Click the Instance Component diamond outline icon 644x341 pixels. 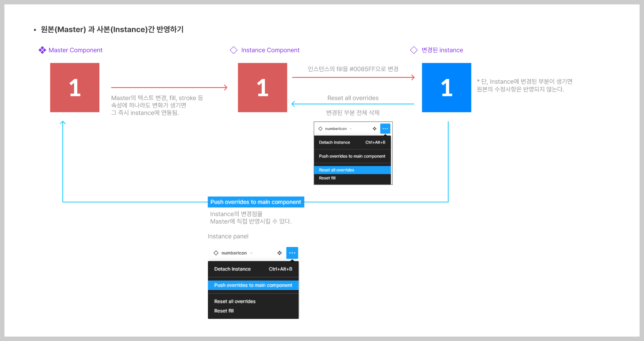(x=234, y=50)
